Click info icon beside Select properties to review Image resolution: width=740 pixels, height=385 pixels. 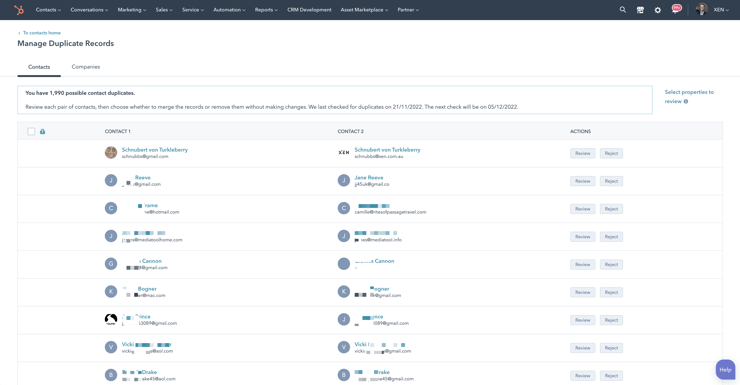pos(686,101)
